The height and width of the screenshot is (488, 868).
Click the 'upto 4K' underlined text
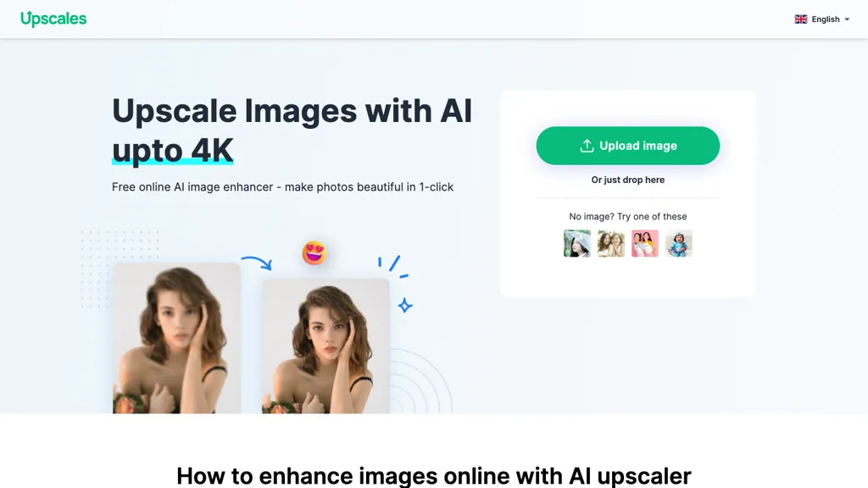173,150
